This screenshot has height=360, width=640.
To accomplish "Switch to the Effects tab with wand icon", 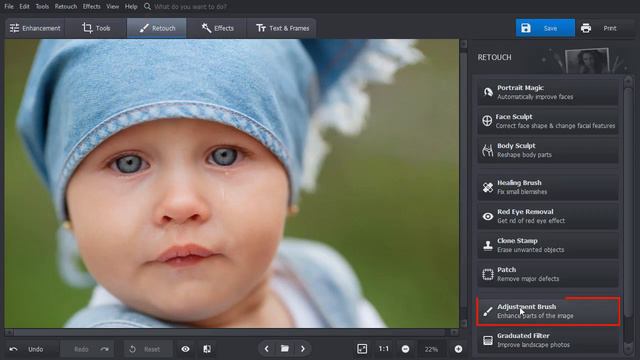I will 217,28.
